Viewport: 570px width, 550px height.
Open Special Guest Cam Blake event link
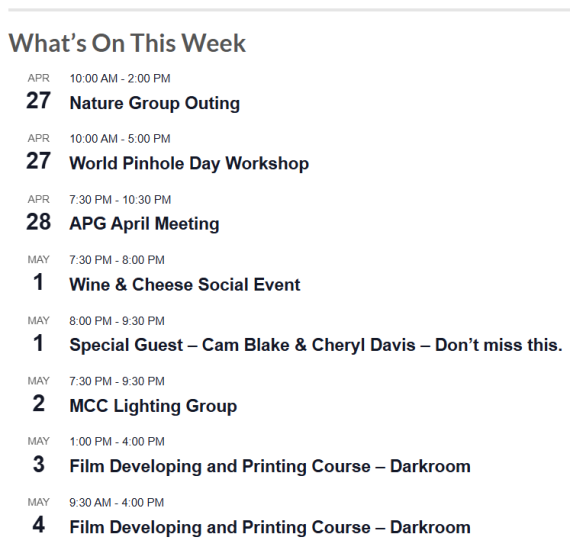[316, 345]
